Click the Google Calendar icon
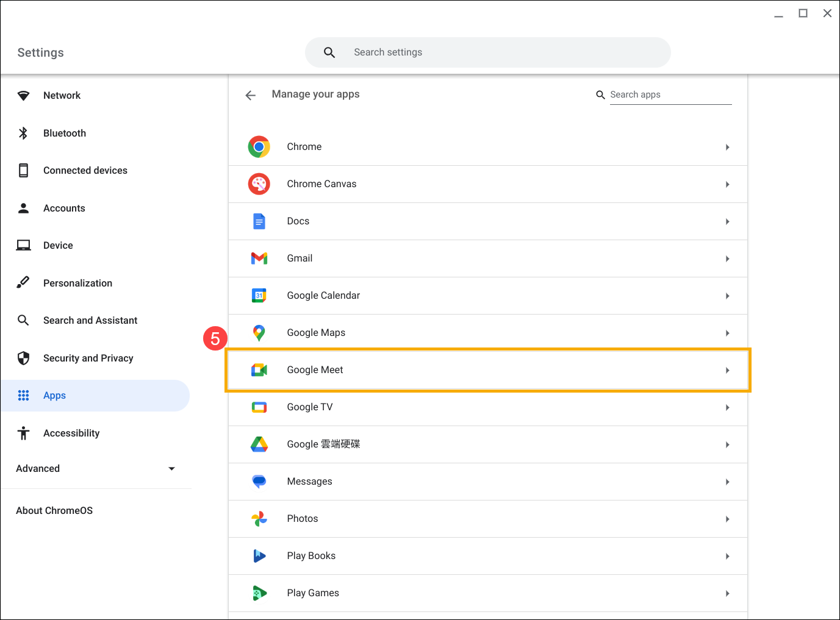The image size is (840, 620). (x=259, y=296)
